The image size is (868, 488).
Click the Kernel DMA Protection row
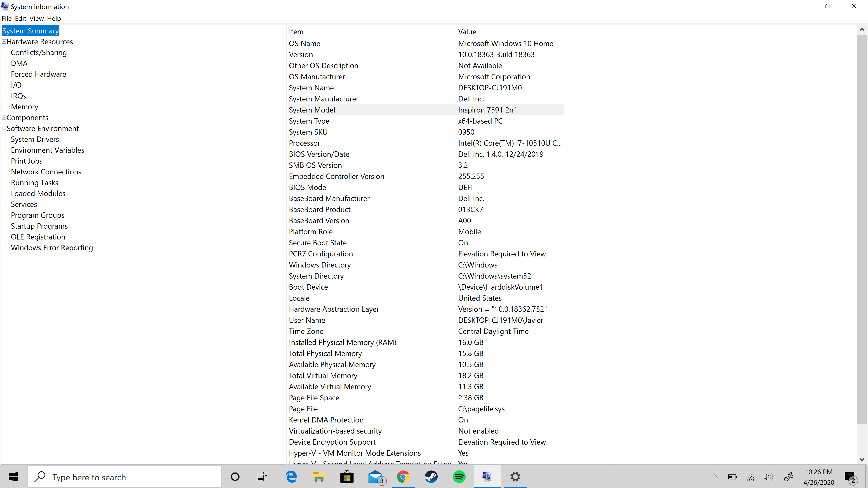(x=426, y=420)
